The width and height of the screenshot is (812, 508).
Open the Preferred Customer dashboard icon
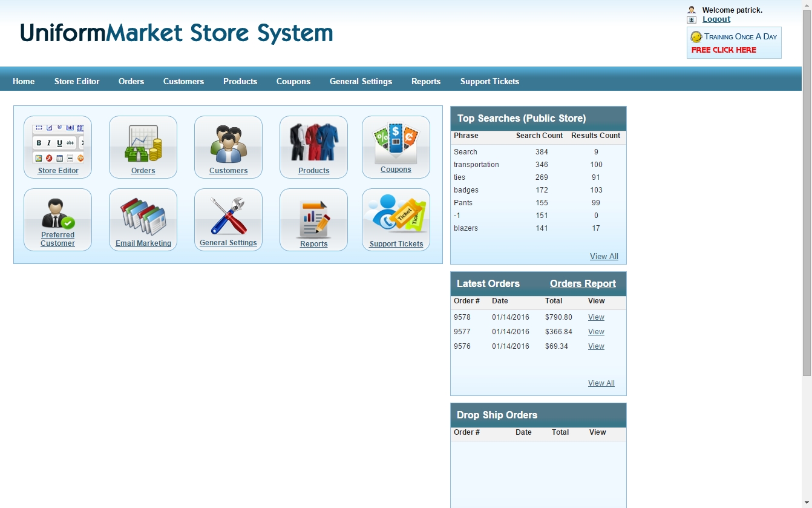[x=57, y=220]
